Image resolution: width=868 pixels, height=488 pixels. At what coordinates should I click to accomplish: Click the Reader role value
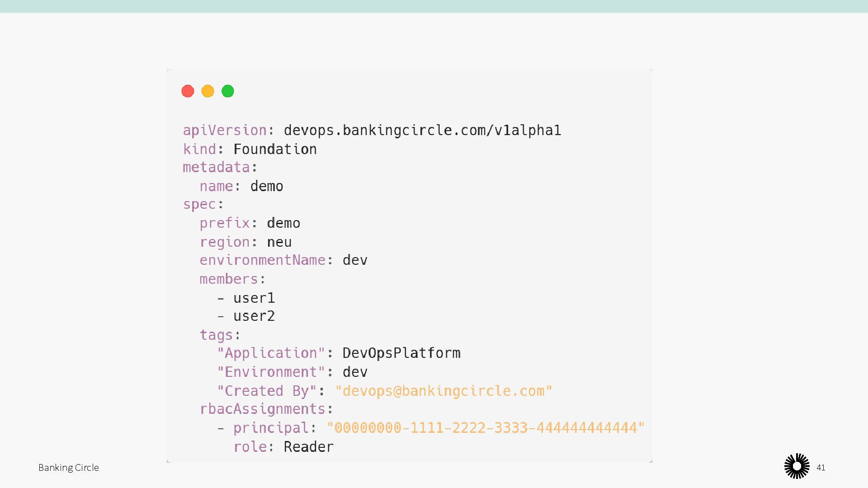coord(308,447)
